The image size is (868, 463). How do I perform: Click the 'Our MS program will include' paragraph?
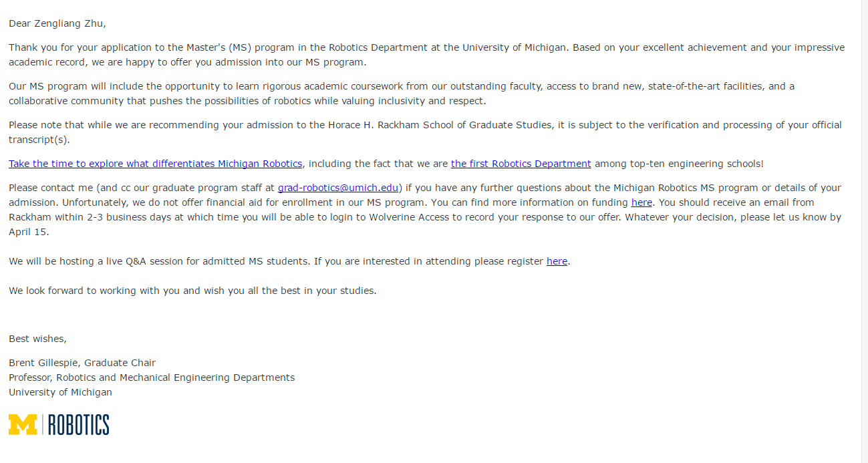click(402, 94)
